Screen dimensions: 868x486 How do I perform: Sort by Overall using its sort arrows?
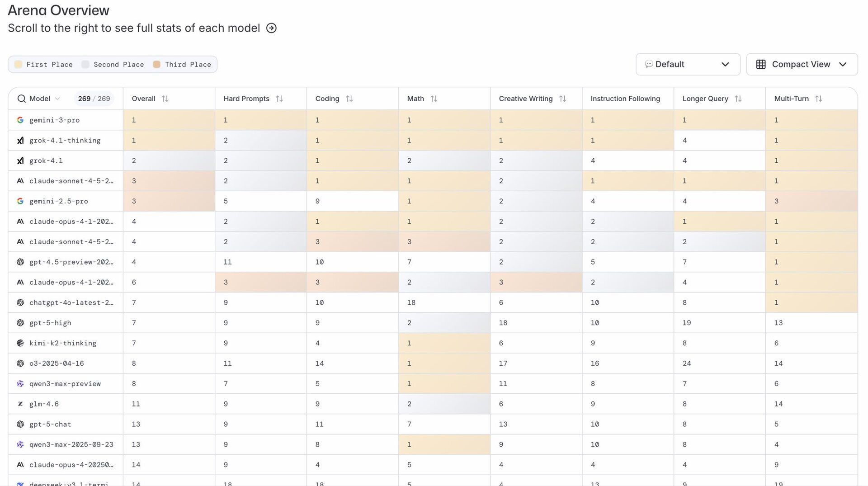165,99
